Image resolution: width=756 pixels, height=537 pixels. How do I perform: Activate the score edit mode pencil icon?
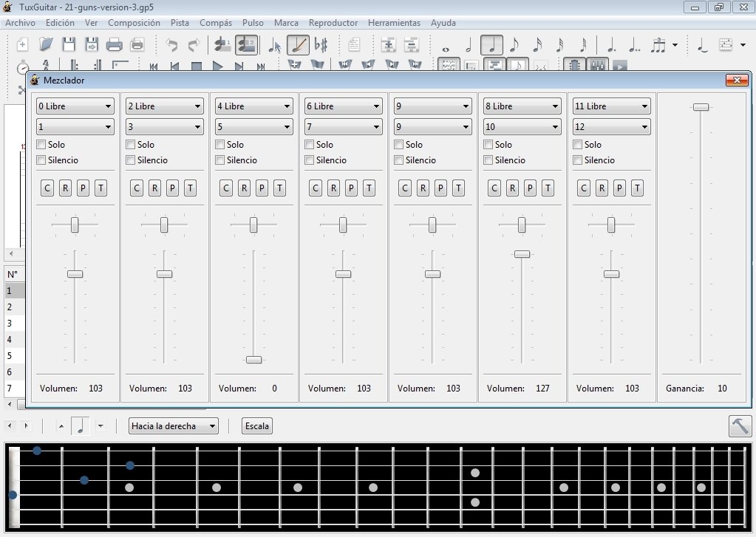298,45
